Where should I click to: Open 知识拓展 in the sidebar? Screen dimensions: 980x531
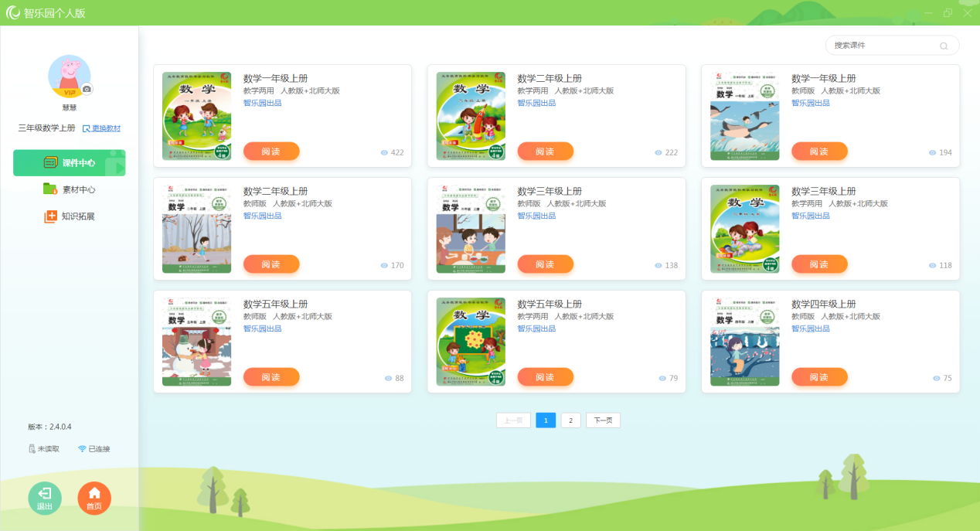(x=70, y=216)
